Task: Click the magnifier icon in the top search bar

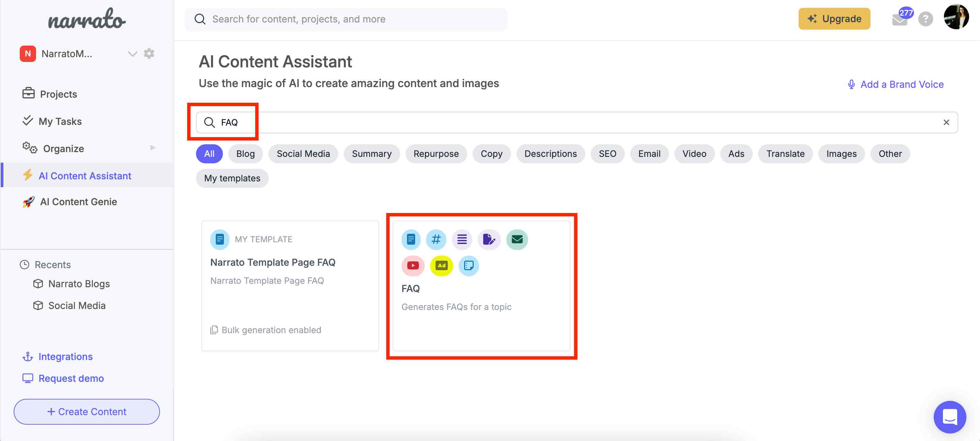Action: point(200,19)
